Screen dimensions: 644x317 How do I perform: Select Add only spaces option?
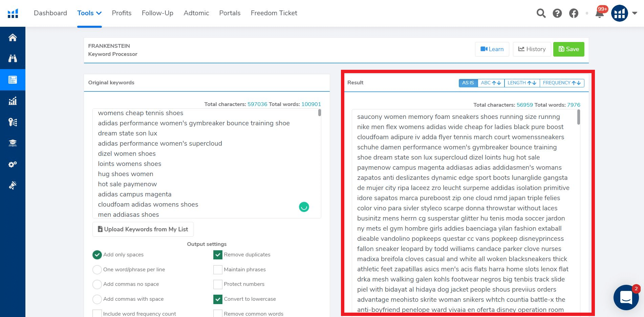97,255
